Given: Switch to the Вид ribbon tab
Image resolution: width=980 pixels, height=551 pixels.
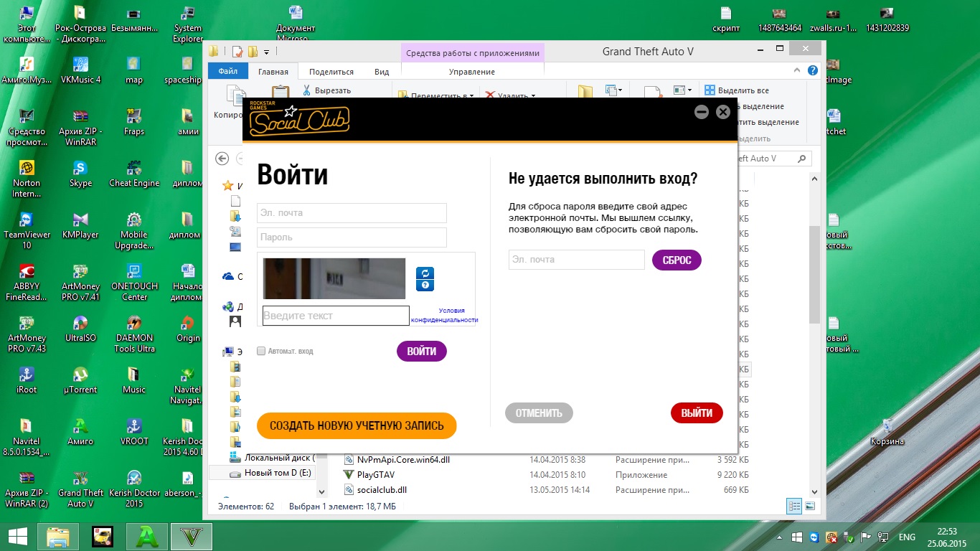Looking at the screenshot, I should [382, 72].
